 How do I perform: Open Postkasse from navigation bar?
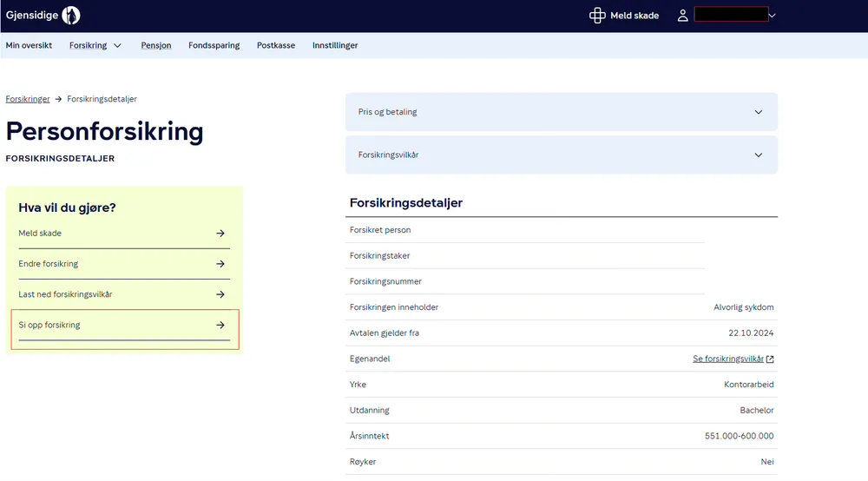[x=276, y=45]
